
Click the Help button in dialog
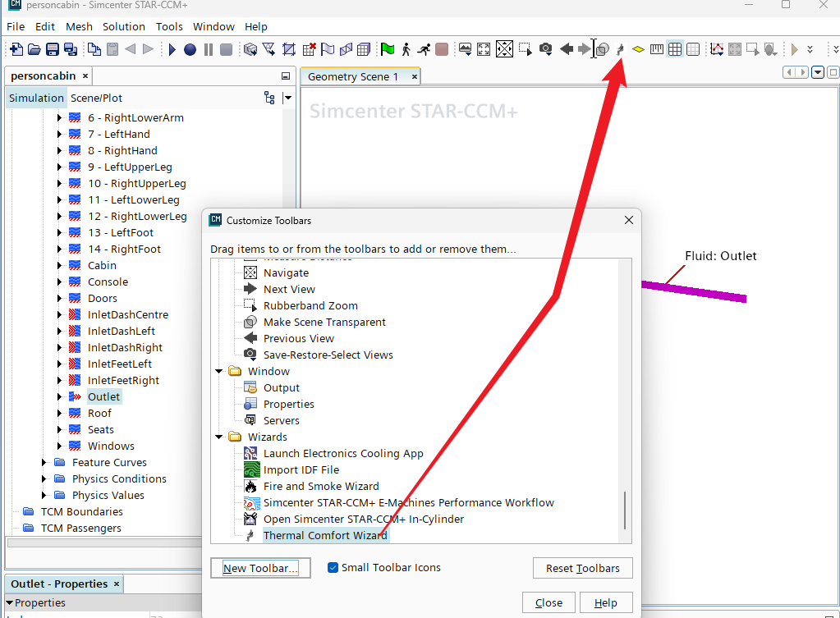[x=606, y=603]
